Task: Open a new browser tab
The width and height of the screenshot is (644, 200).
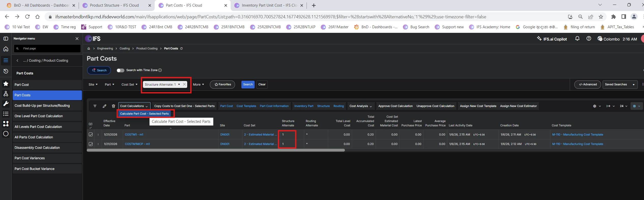Action: coord(314,5)
